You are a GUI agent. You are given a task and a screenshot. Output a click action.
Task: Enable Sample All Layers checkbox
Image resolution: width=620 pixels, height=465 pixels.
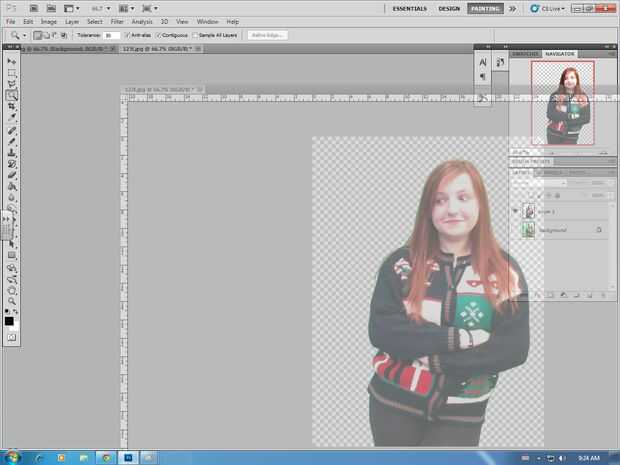195,35
